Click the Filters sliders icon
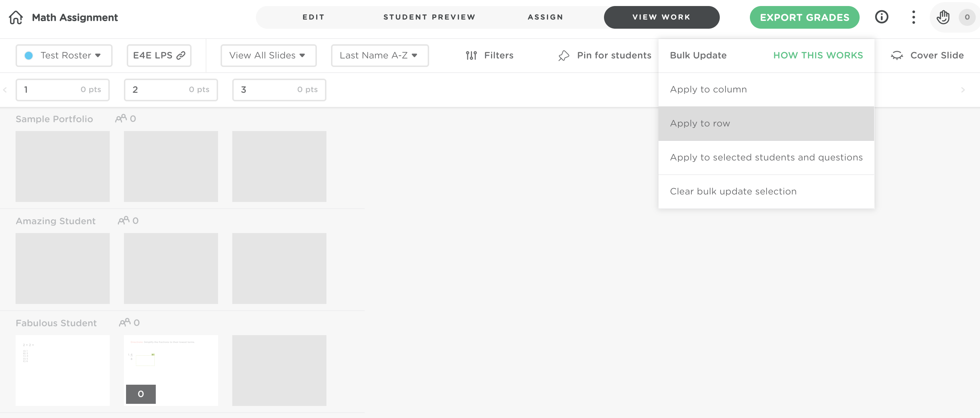Viewport: 980px width, 418px height. (x=471, y=56)
